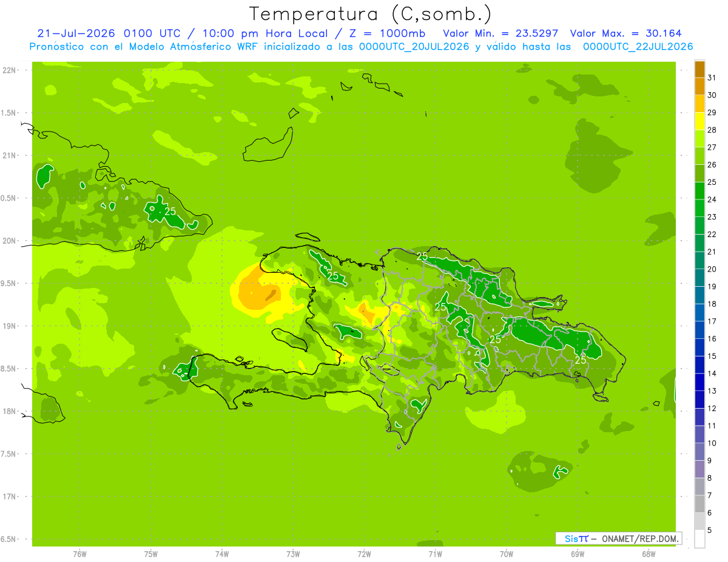Click the '75W' longitude label
The image size is (728, 562).
[x=151, y=554]
